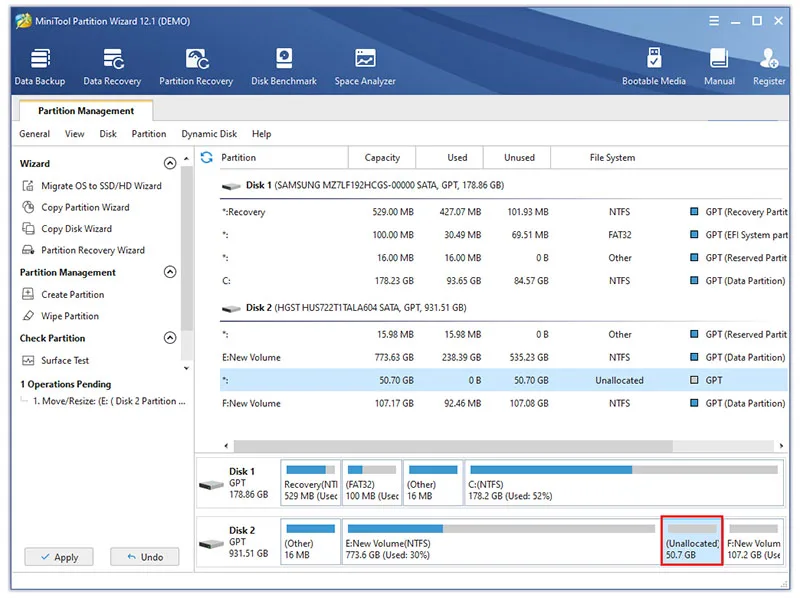
Task: Select the 100.00 MB FAT32 partition row
Action: [x=503, y=235]
